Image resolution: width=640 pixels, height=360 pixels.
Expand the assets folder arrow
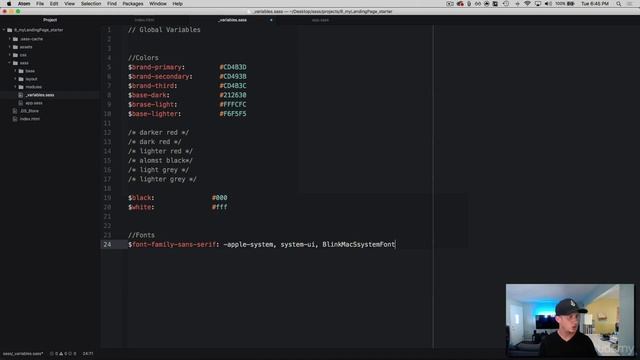tap(10, 47)
